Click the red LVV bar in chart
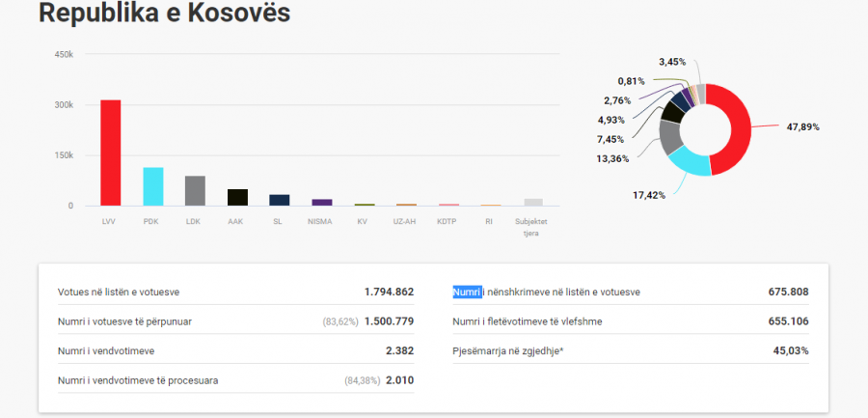The image size is (868, 418). pyautogui.click(x=110, y=153)
